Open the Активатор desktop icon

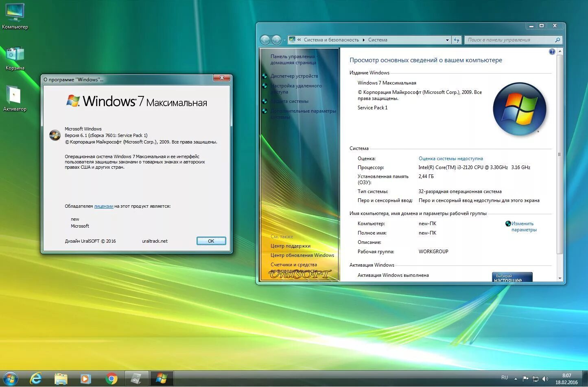click(x=15, y=99)
